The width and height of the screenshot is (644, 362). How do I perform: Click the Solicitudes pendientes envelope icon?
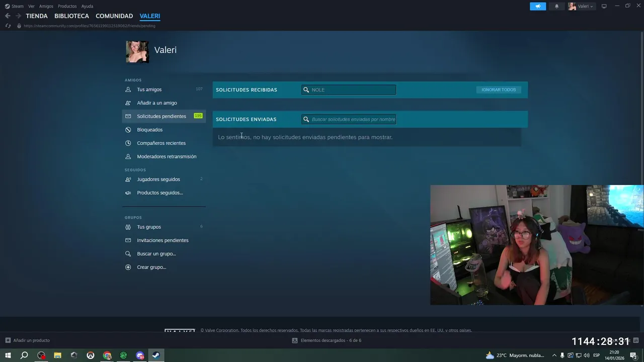coord(128,116)
